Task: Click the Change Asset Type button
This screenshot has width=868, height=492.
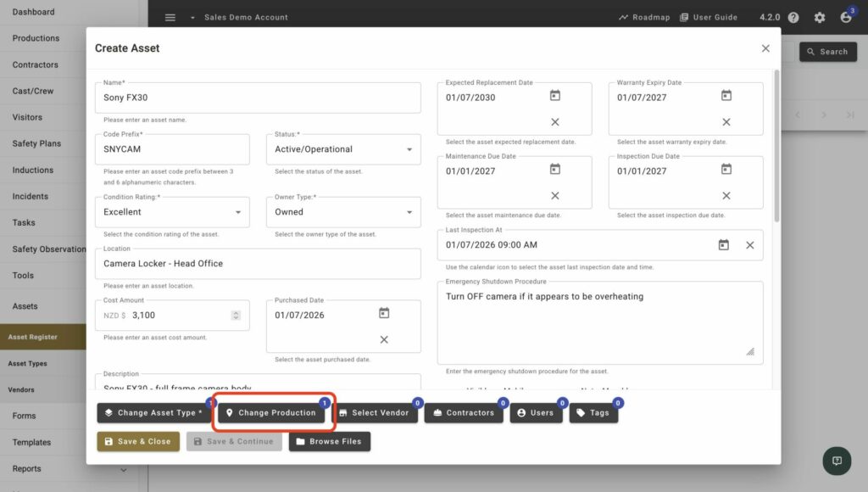Action: click(x=154, y=413)
